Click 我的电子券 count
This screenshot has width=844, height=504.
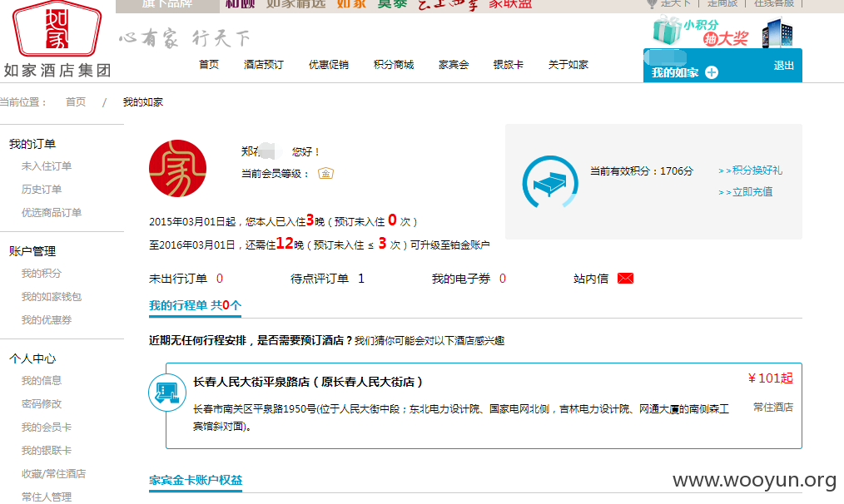[502, 278]
